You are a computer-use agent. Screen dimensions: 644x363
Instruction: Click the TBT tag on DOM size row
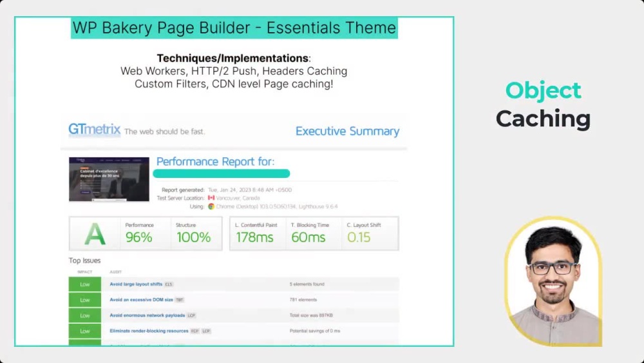click(180, 300)
